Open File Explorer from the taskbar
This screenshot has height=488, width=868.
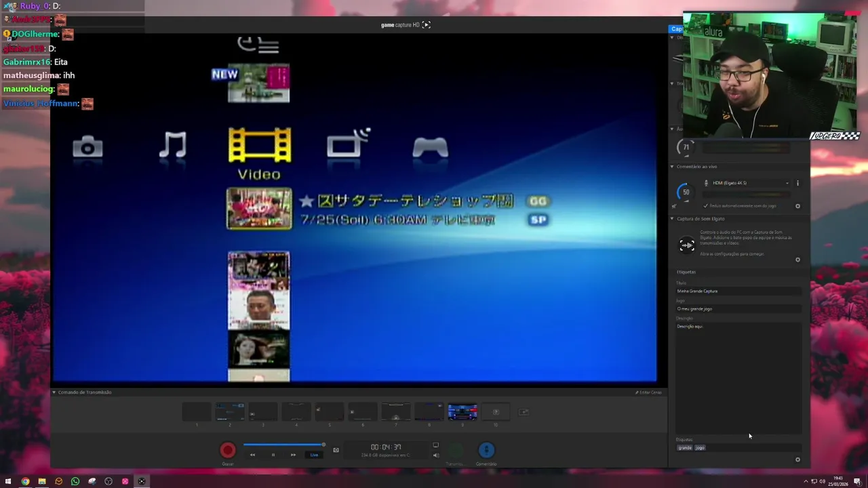tap(42, 482)
